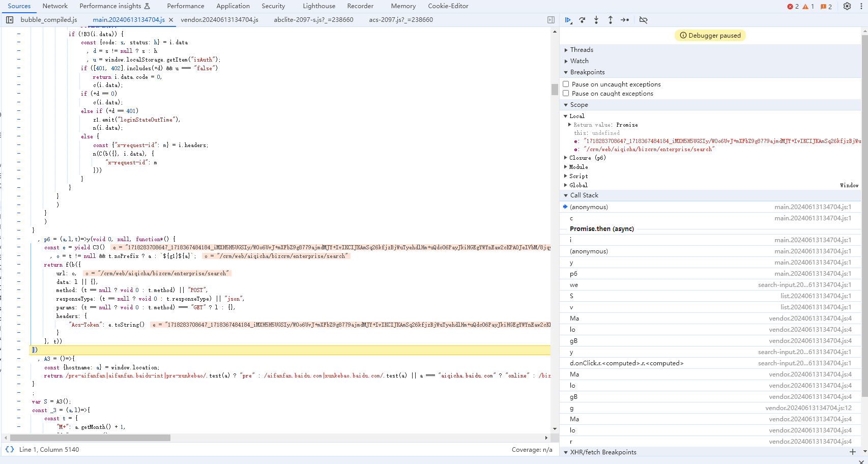Select the Sources panel tab
868x464 pixels.
point(19,6)
